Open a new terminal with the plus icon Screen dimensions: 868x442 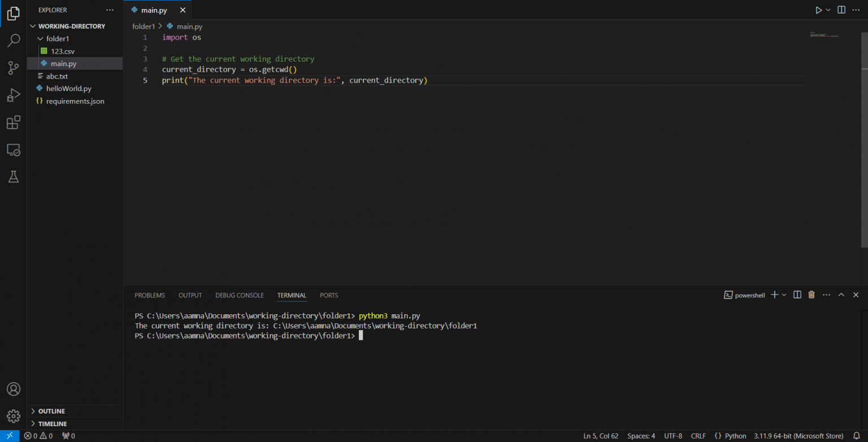tap(774, 294)
